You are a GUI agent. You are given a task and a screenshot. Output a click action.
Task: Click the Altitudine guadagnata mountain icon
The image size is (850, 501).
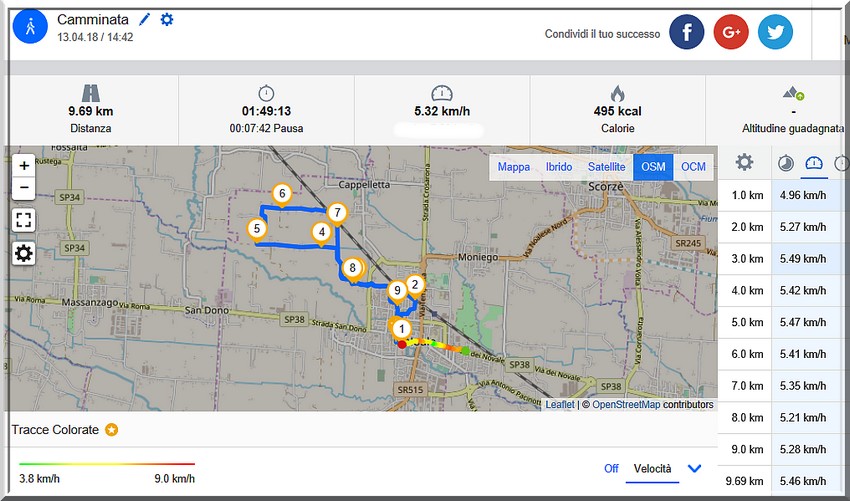(793, 93)
